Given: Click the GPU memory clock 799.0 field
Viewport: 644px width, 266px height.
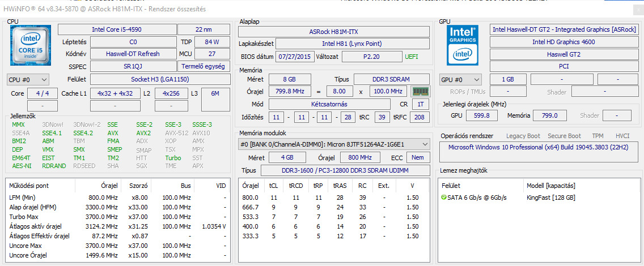Looking at the screenshot, I should tap(549, 116).
